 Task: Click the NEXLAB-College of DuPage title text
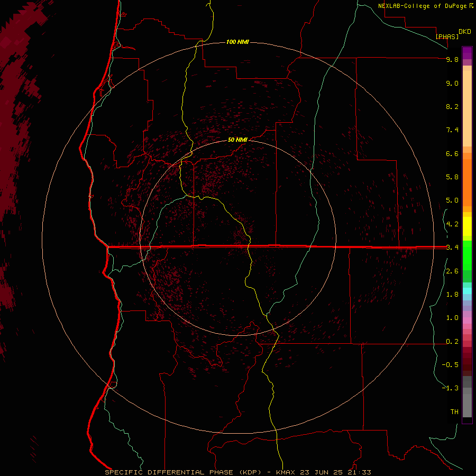(423, 6)
